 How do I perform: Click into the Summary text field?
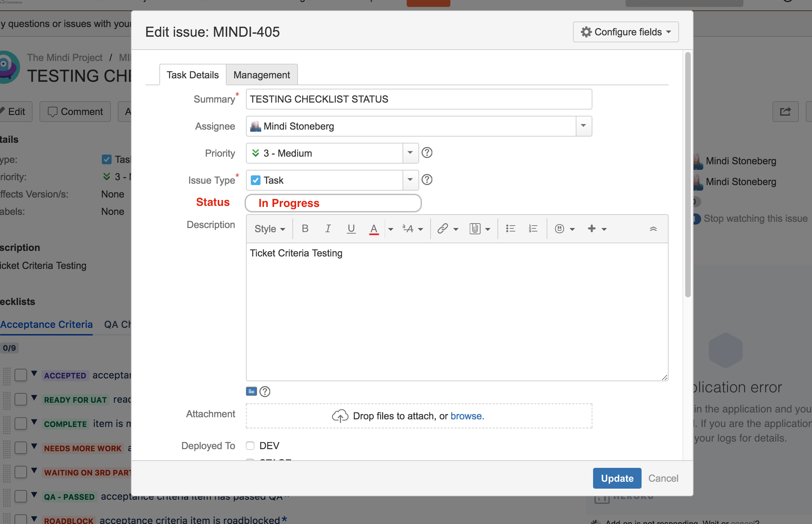(419, 99)
